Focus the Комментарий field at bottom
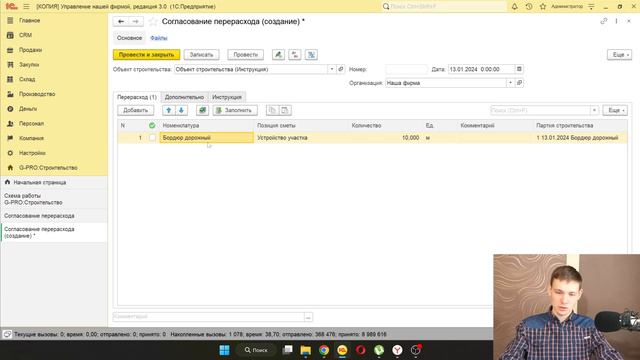Screen dimensions: 640x360 pos(209,317)
